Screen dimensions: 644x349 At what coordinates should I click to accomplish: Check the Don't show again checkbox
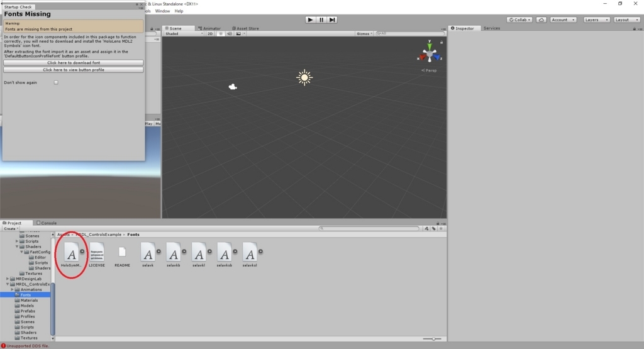(56, 82)
